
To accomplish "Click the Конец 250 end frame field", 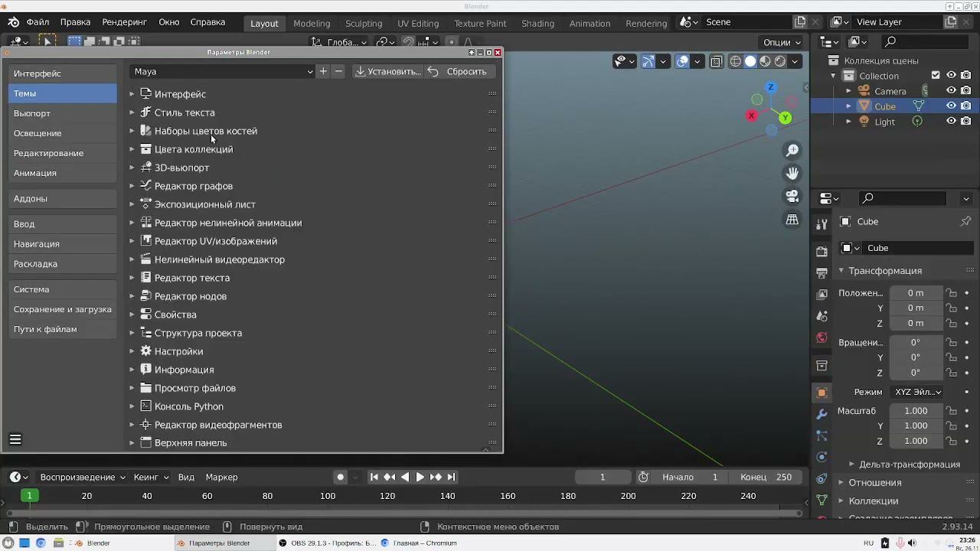I will pyautogui.click(x=766, y=477).
